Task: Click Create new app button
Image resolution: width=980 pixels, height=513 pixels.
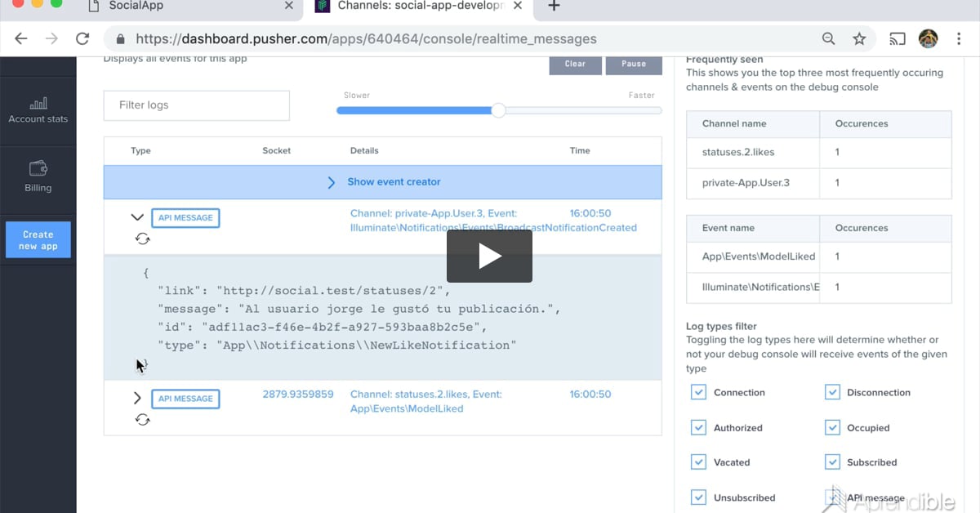Action: pos(38,240)
